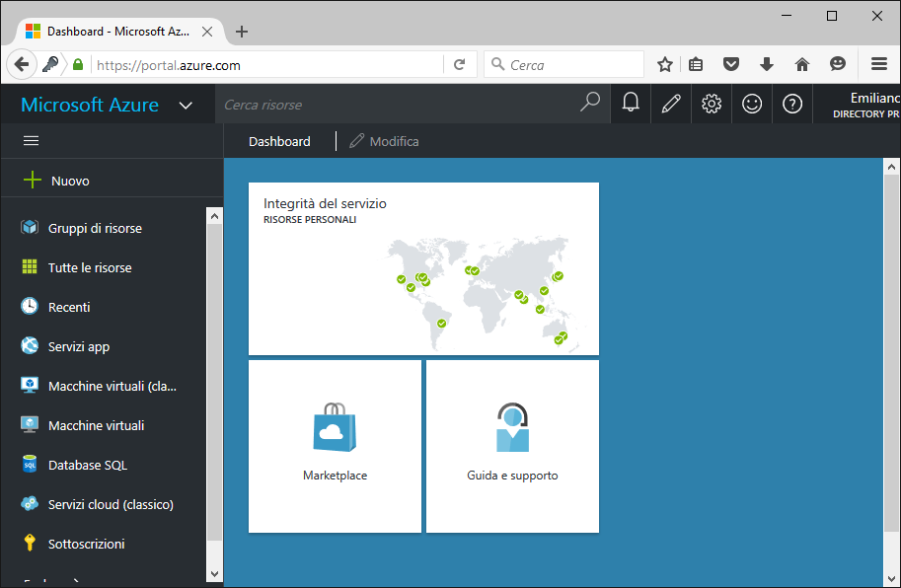Click the Nuovo label in the sidebar
Image resolution: width=901 pixels, height=588 pixels.
70,181
